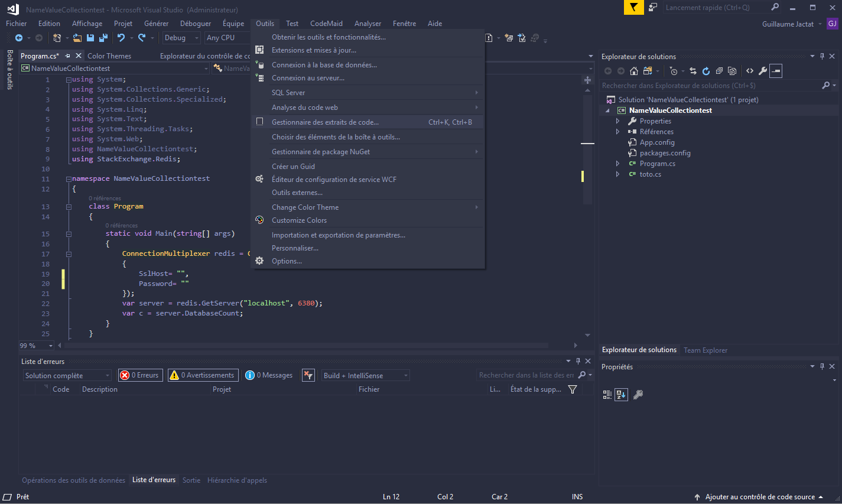Viewport: 842px width, 504px height.
Task: Click Collapse All icon in Solution Explorer
Action: click(x=719, y=71)
